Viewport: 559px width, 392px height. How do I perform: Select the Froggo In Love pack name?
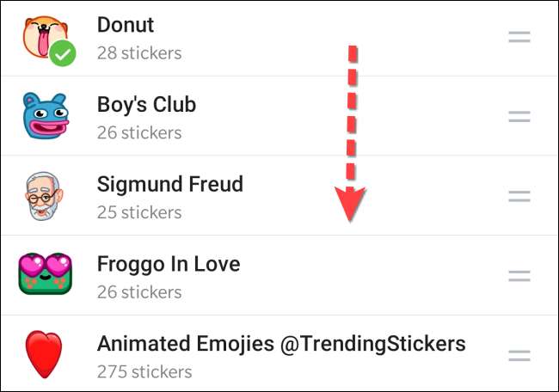point(168,263)
